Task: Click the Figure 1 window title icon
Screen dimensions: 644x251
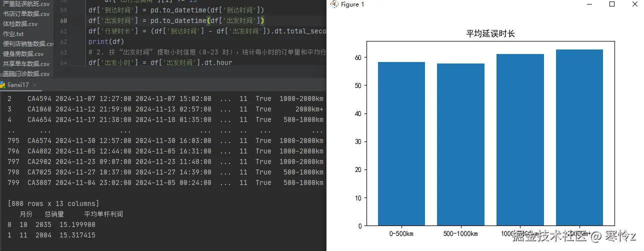Action: coord(334,4)
